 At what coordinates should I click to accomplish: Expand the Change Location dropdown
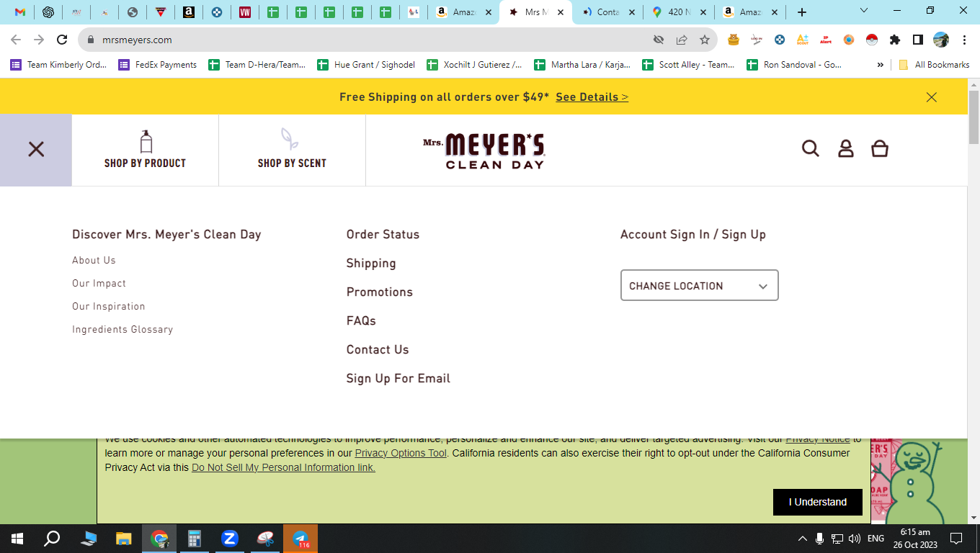coord(700,285)
